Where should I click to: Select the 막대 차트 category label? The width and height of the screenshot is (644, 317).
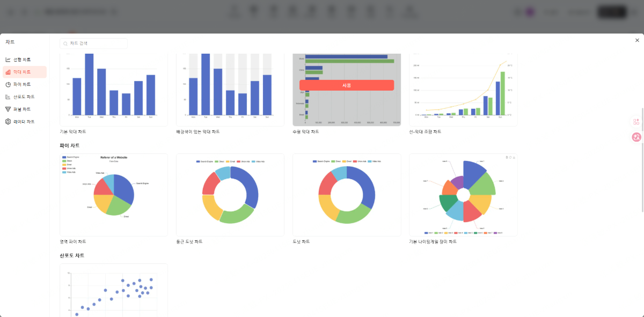tap(22, 72)
